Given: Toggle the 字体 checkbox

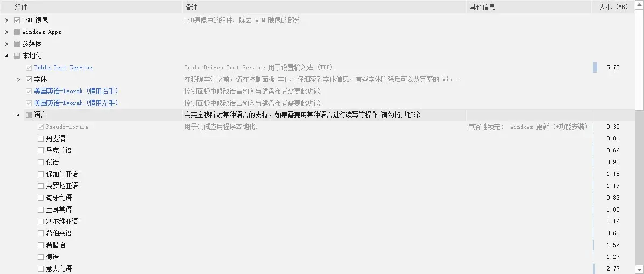Looking at the screenshot, I should click(x=29, y=79).
